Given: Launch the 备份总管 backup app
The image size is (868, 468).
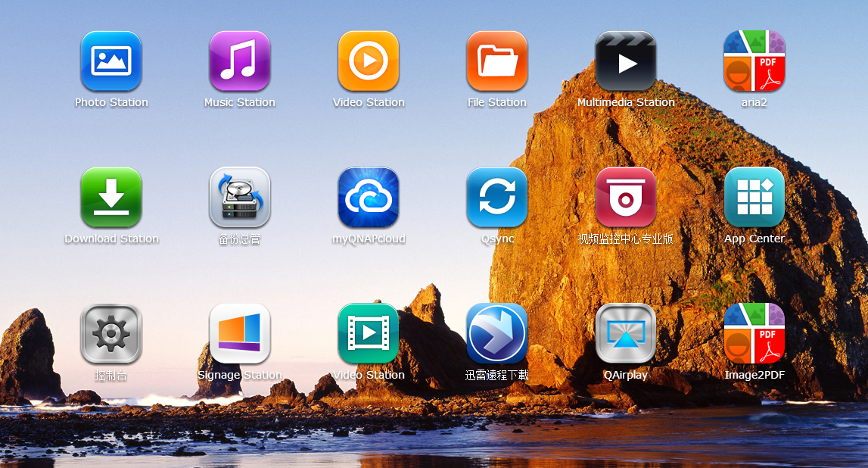Looking at the screenshot, I should [x=240, y=197].
